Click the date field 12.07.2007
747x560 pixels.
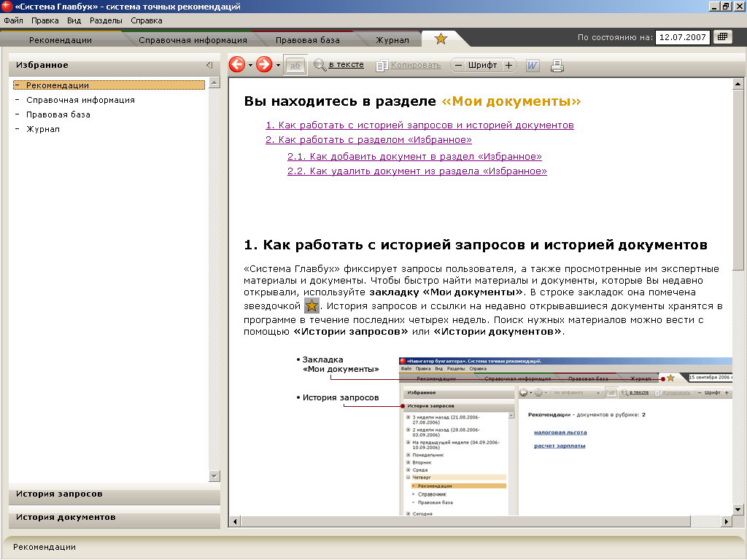pyautogui.click(x=683, y=37)
